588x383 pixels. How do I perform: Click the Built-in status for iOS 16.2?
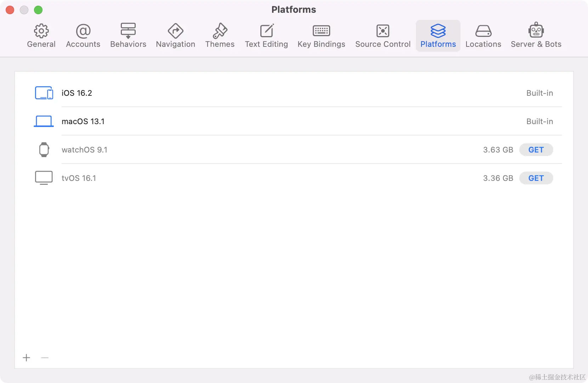tap(539, 93)
